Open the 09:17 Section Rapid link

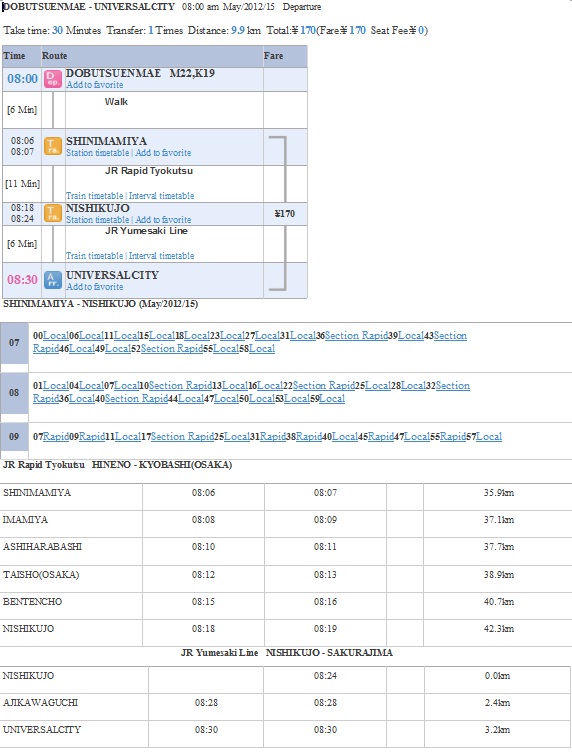(183, 437)
